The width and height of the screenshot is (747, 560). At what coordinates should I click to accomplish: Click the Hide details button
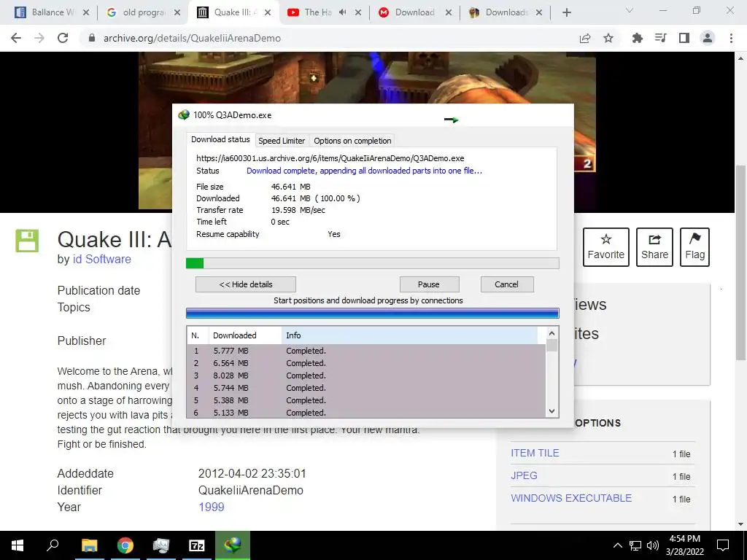(246, 284)
